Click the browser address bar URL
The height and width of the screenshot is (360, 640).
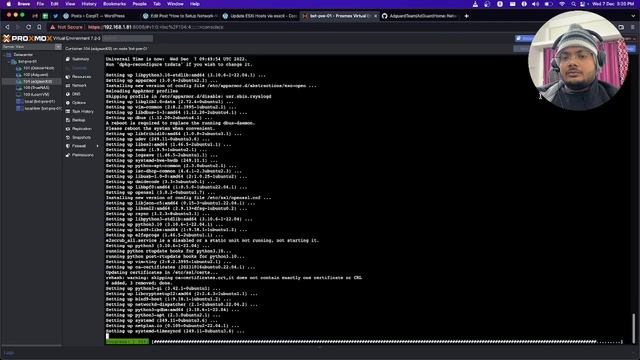pos(156,27)
